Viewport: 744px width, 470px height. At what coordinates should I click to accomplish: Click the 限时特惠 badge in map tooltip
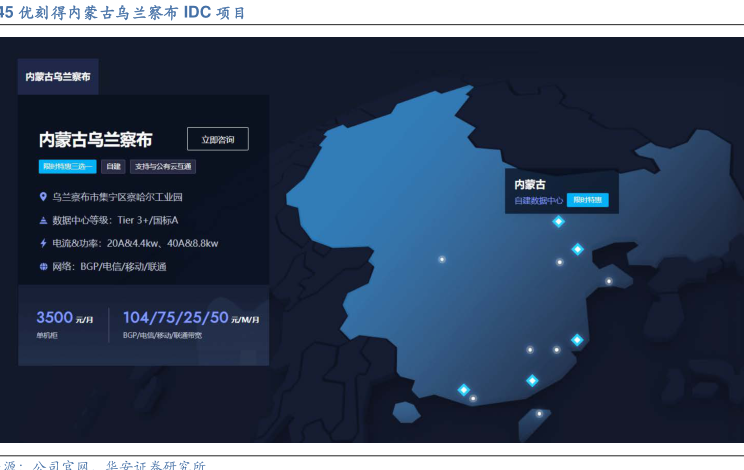[x=587, y=200]
